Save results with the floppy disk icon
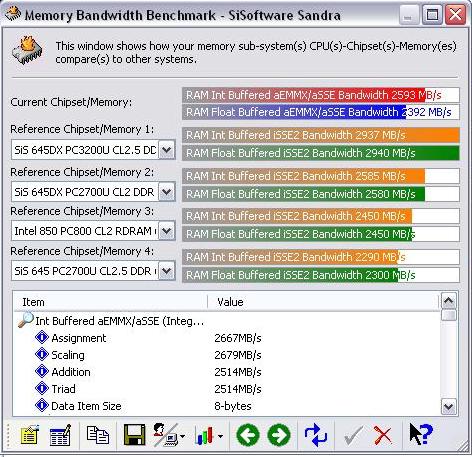Viewport: 472px width, 457px height. (134, 435)
